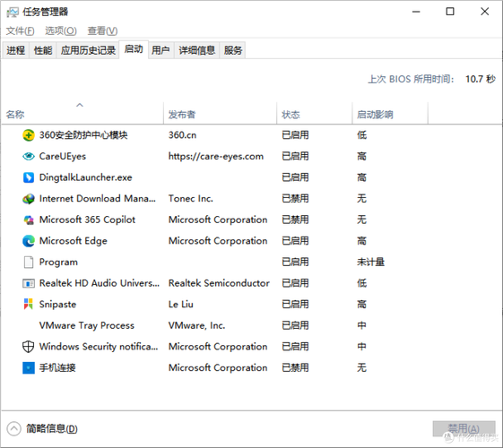
Task: Switch to the 应用历史记录 tab
Action: coord(88,50)
